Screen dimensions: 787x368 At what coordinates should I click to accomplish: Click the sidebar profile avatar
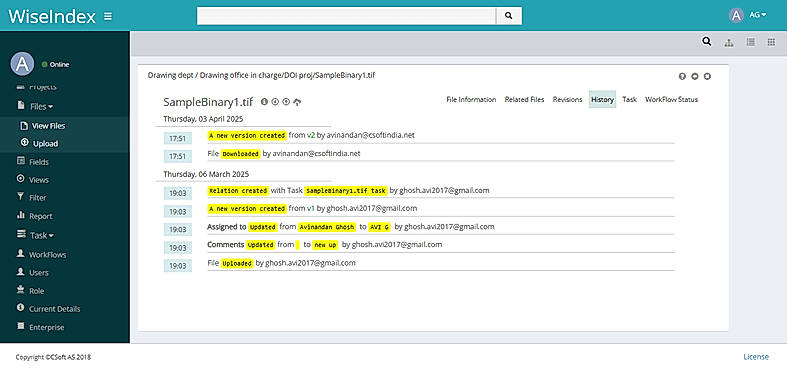click(x=22, y=64)
